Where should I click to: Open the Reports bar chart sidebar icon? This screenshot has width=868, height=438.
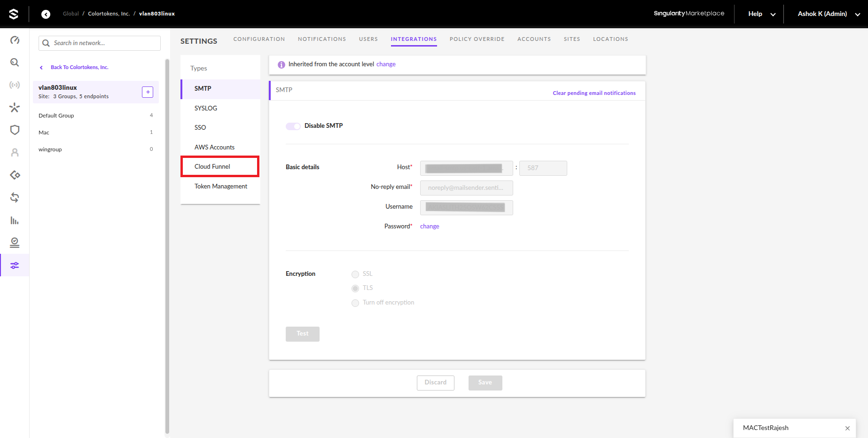(15, 220)
